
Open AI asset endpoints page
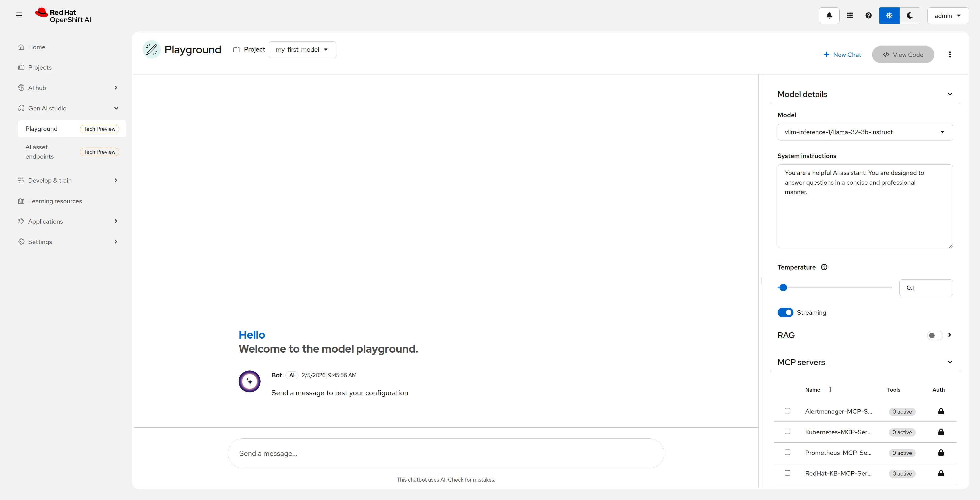[72, 152]
